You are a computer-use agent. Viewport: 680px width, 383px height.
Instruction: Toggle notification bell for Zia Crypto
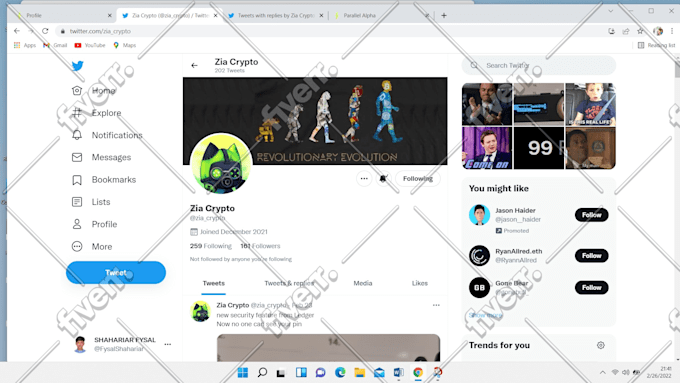click(383, 178)
